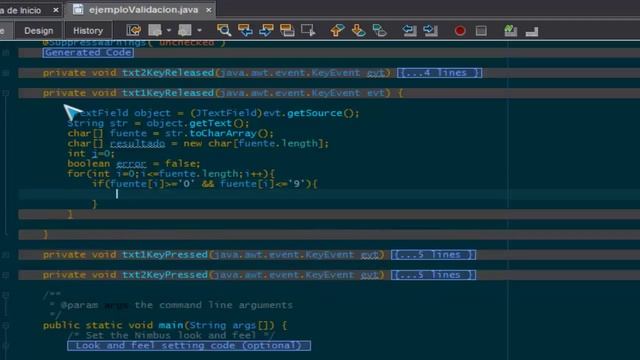Screen dimensions: 640x360
Task: Switch to the Design view tab
Action: (x=38, y=31)
